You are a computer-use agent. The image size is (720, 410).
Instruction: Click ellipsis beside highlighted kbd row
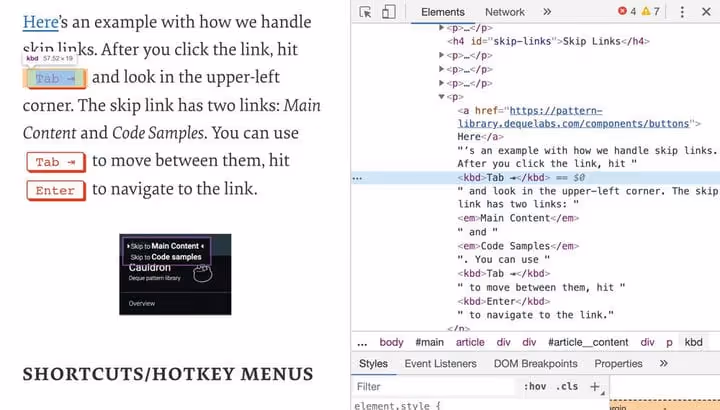pyautogui.click(x=357, y=178)
